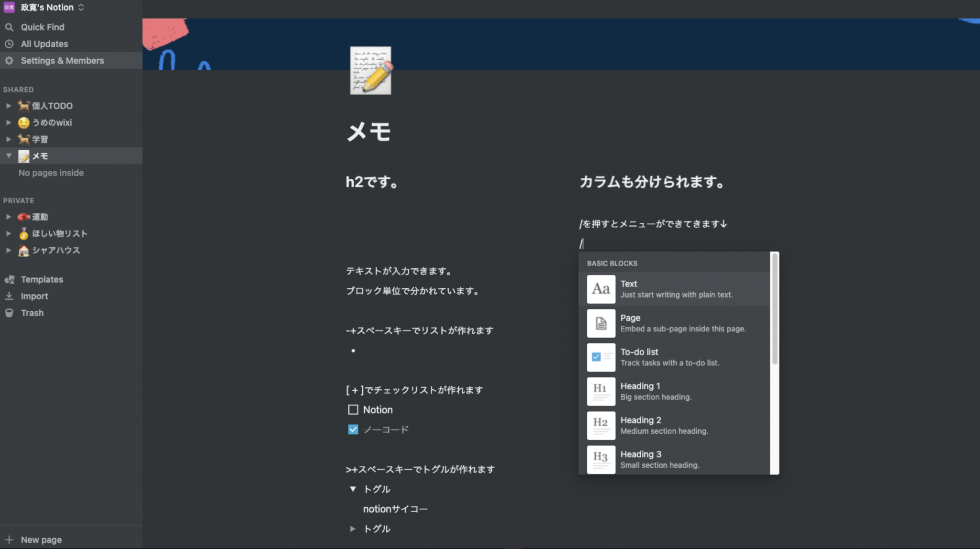
Task: Select the Text block icon in Basic Blocks
Action: click(601, 289)
